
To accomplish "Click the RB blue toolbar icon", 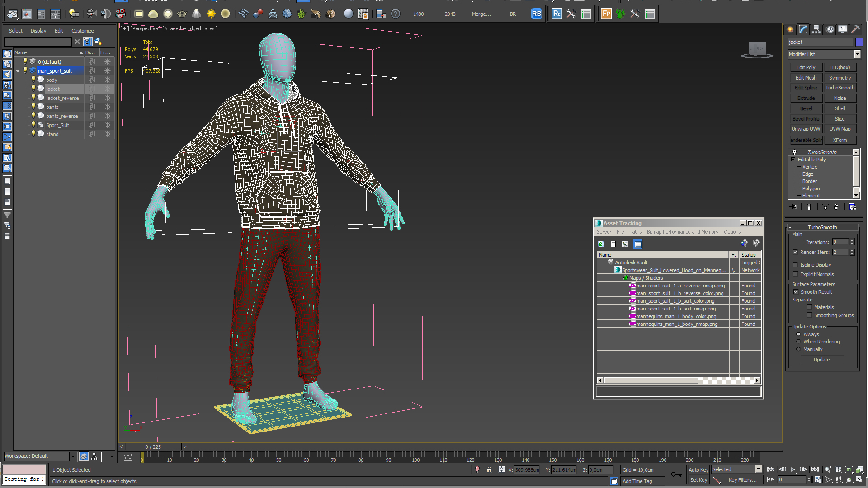I will pos(536,14).
